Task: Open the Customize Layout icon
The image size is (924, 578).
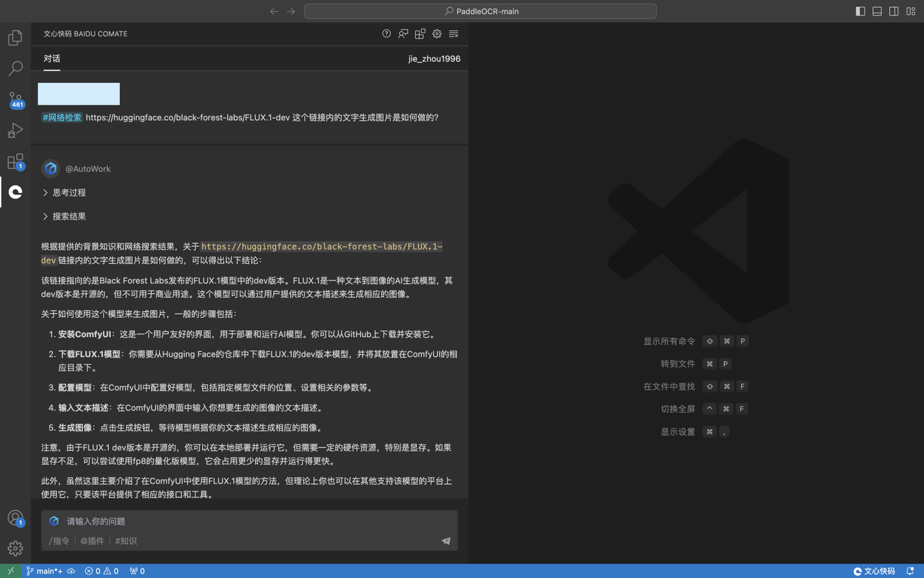Action: click(911, 11)
